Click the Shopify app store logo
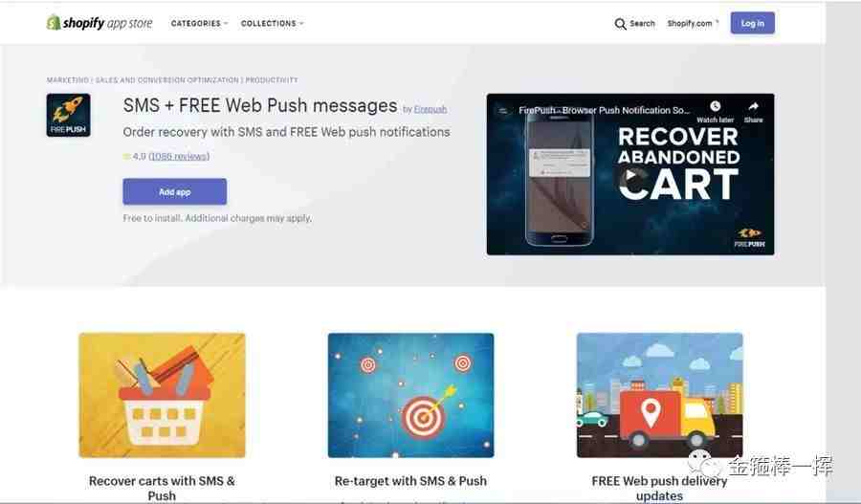Image resolution: width=861 pixels, height=504 pixels. [x=99, y=23]
